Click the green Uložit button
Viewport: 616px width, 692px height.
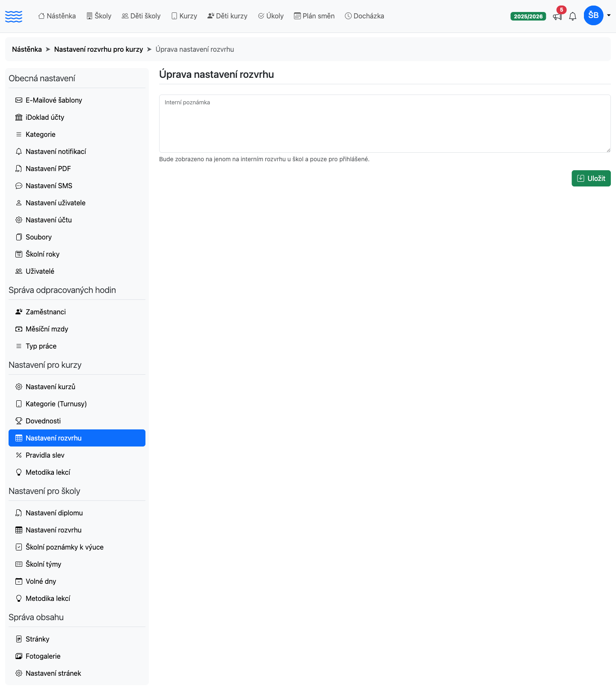click(x=591, y=178)
